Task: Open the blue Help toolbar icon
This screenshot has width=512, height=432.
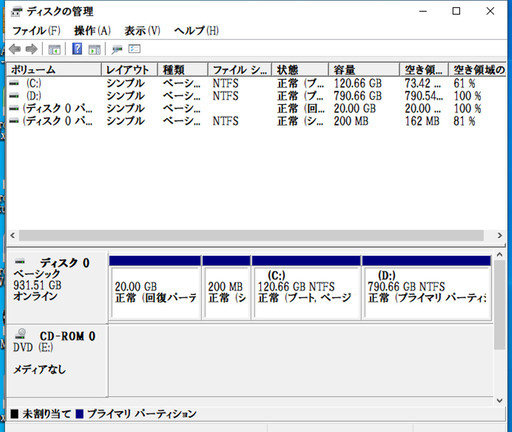Action: coord(77,49)
